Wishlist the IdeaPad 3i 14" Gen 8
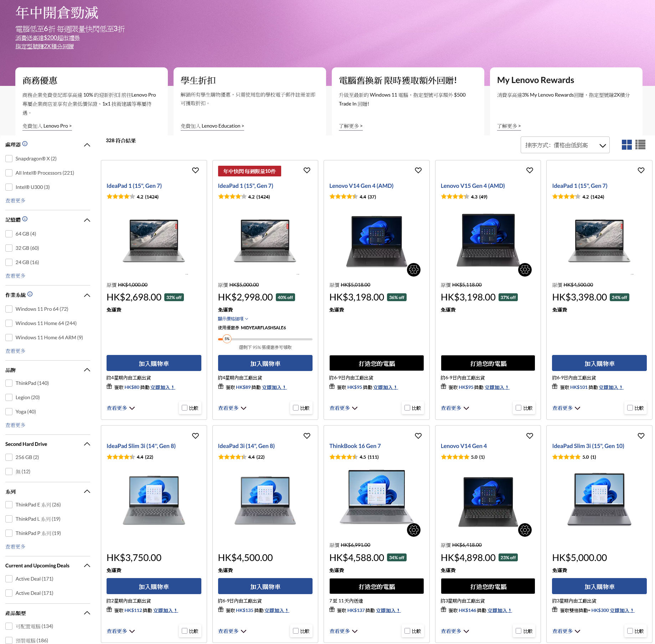Viewport: 655px width, 644px height. click(x=307, y=436)
